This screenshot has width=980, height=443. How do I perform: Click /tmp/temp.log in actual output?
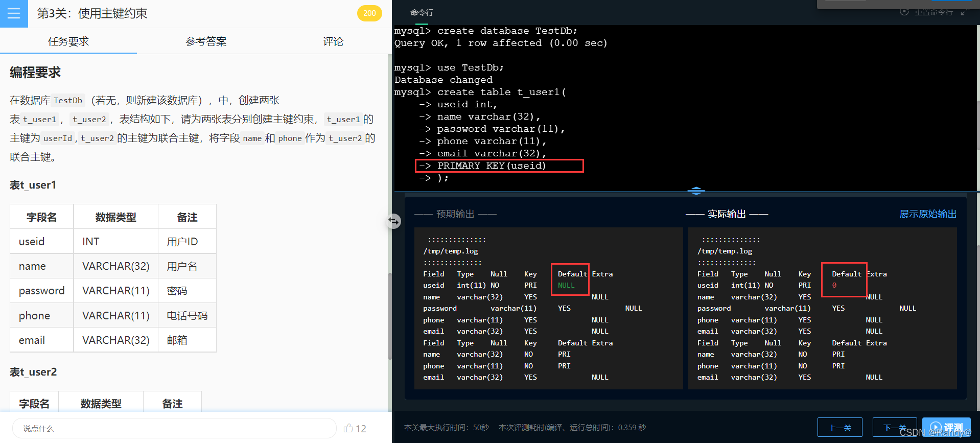coord(725,251)
